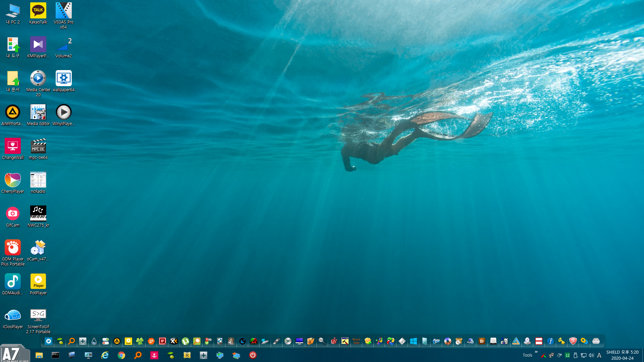Viewport: 644px width, 362px height.
Task: Click the gold key icon in the dock
Action: coord(562,341)
